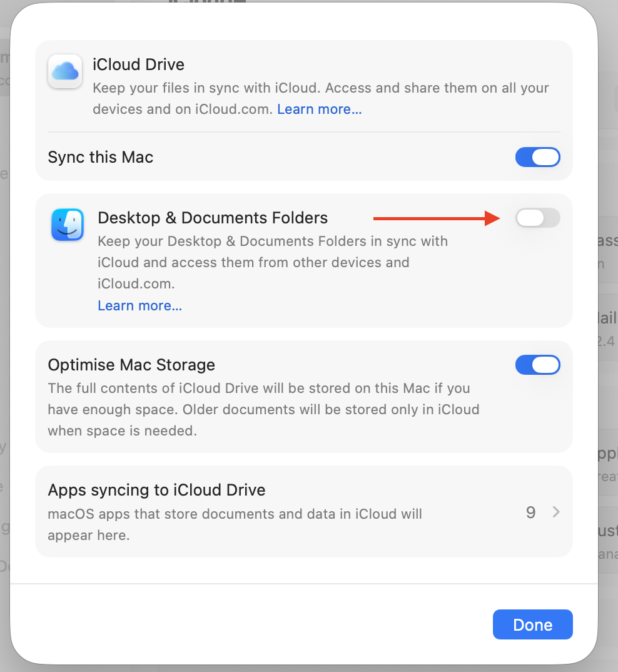Select the iCloud Drive heading text
The width and height of the screenshot is (618, 672).
click(138, 64)
